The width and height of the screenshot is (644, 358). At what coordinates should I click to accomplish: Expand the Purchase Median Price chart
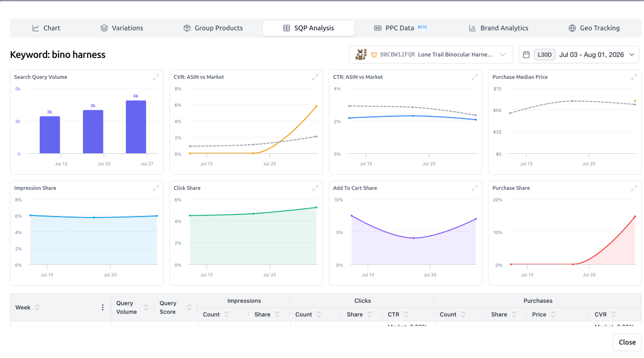(634, 77)
